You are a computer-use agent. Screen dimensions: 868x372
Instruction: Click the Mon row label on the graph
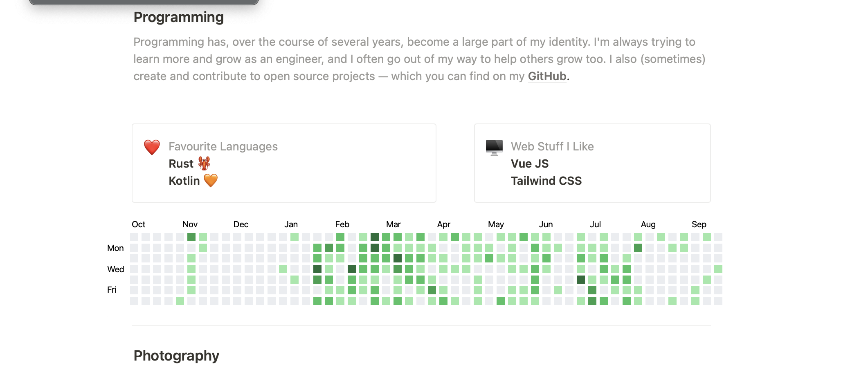115,248
